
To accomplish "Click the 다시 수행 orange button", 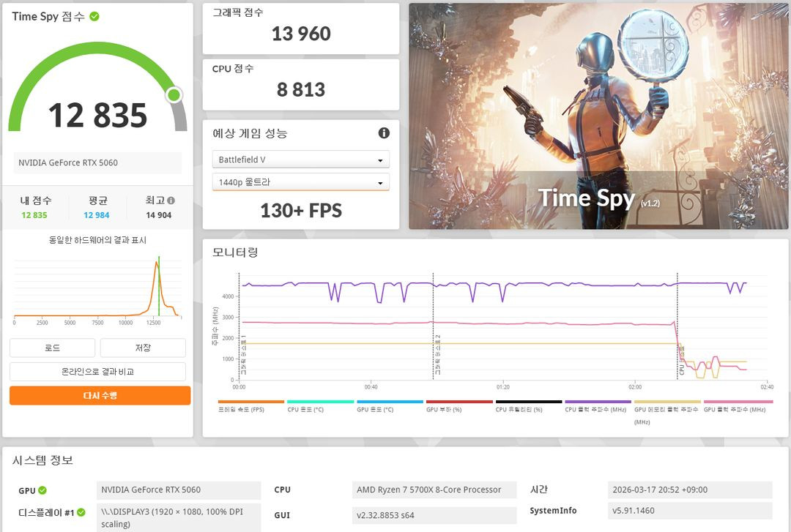I will (100, 394).
